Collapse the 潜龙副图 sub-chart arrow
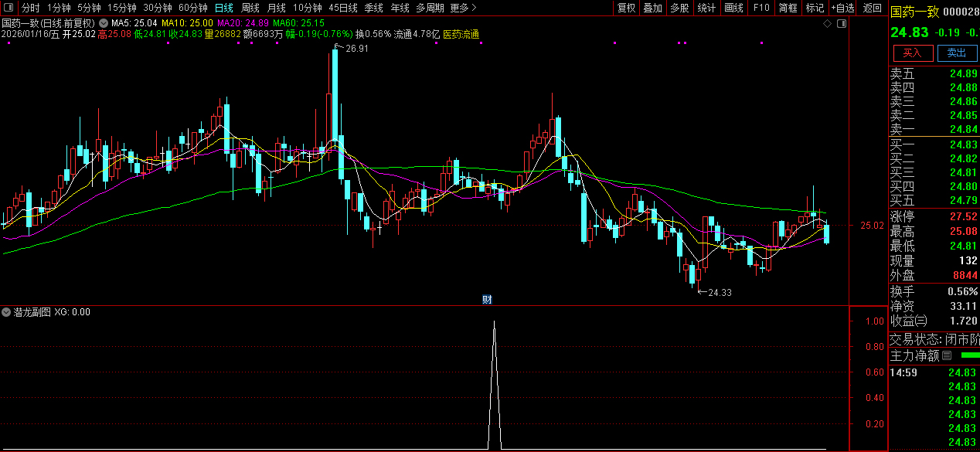This screenshot has width=980, height=452. (7, 312)
